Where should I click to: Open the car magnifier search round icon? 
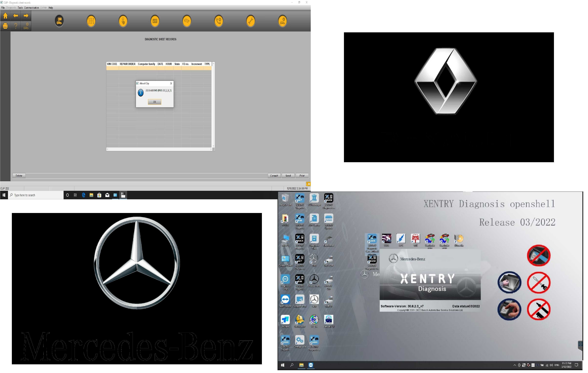click(x=187, y=21)
